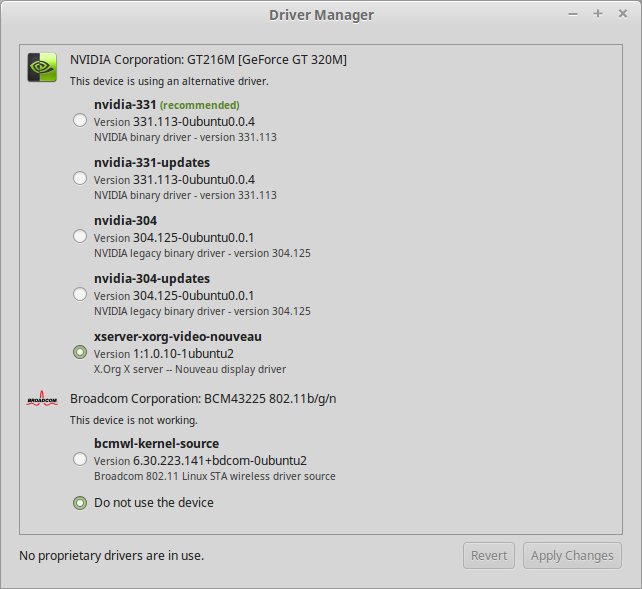Click 'Version 6.30.223.141+bdcom-0ubuntu2' text
This screenshot has height=589, width=642.
(200, 461)
